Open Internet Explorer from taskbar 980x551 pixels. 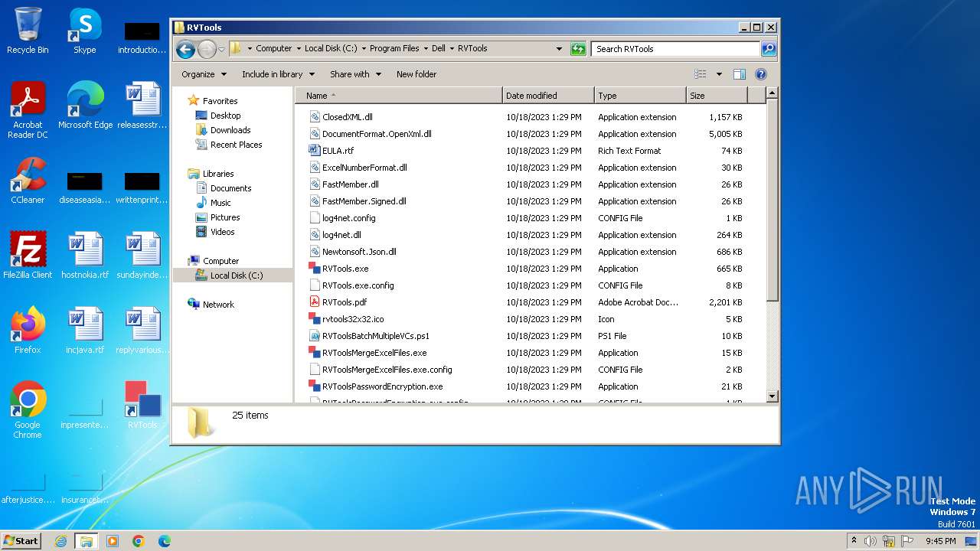(61, 541)
